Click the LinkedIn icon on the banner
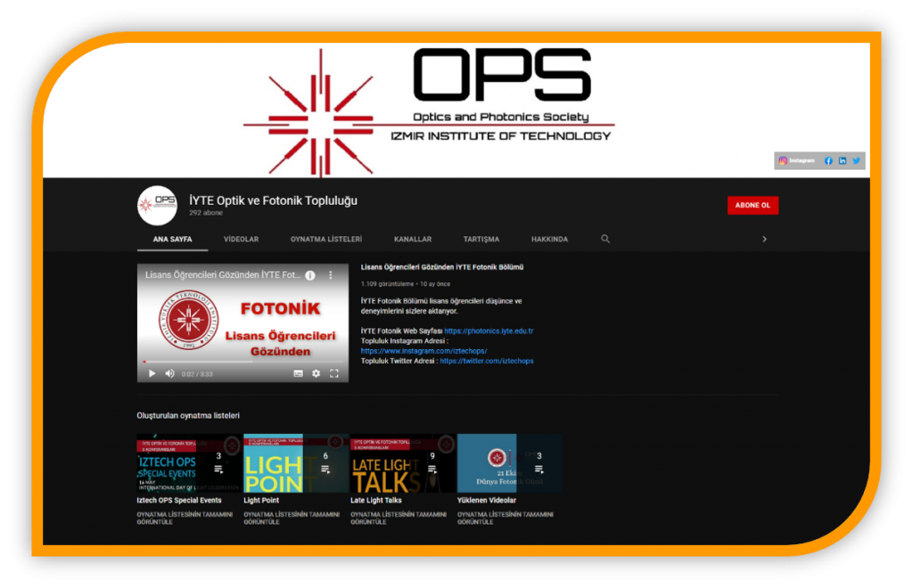The height and width of the screenshot is (588, 913). tap(843, 160)
